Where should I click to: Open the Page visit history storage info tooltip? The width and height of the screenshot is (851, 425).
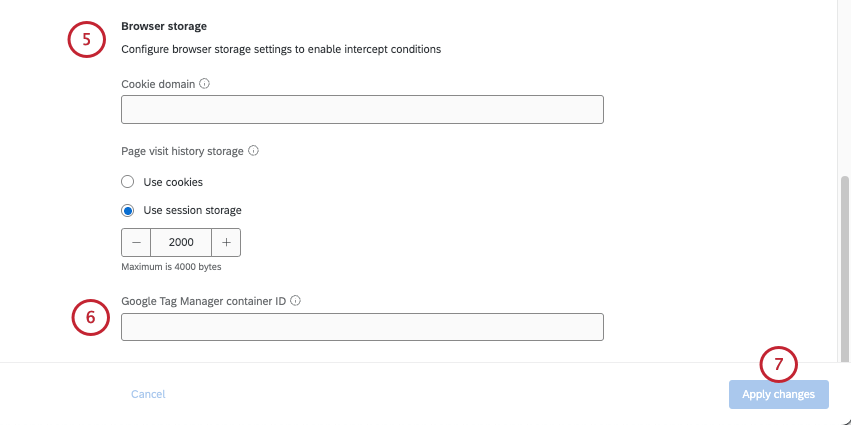pyautogui.click(x=253, y=151)
